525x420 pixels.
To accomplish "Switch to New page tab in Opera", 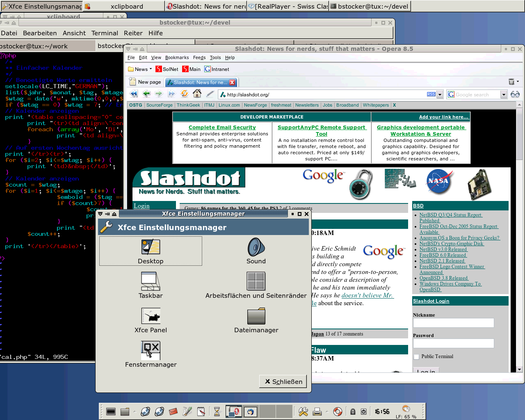I will [x=145, y=82].
